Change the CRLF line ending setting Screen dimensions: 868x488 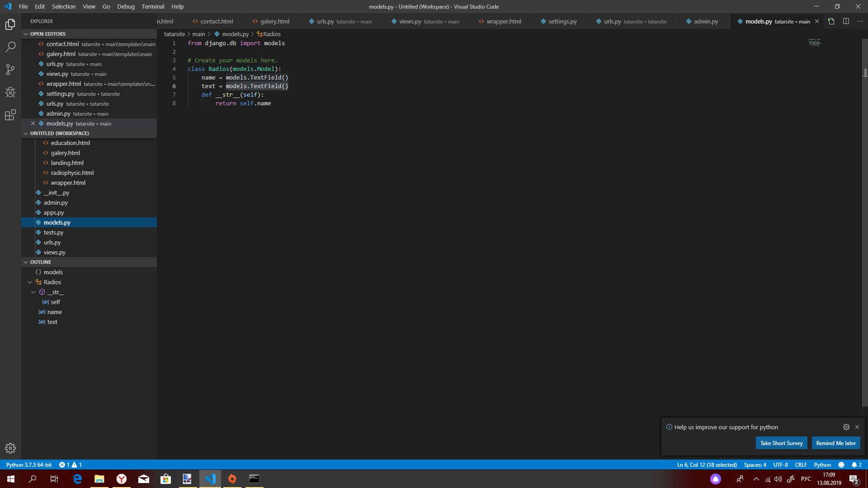[801, 465]
